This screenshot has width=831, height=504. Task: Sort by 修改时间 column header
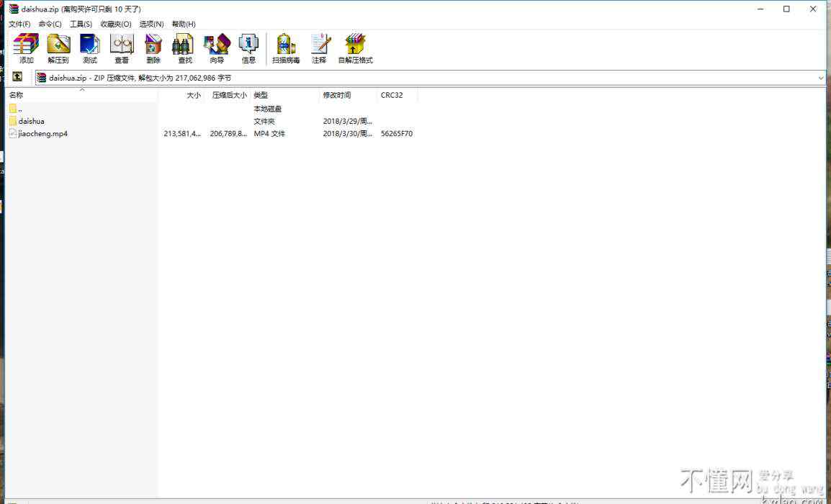(x=337, y=95)
